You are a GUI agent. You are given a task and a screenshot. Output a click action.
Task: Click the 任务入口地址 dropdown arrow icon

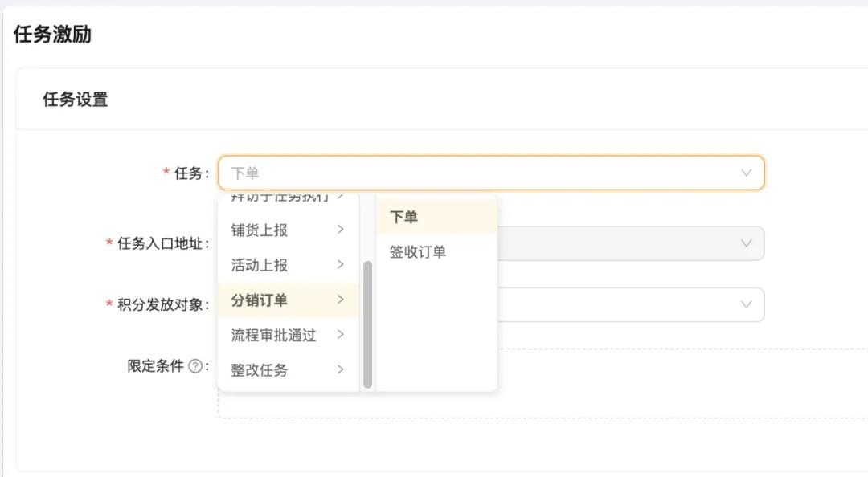point(746,243)
